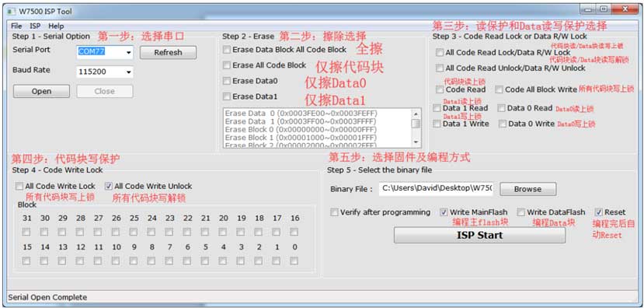
Task: Enable Verify after programming
Action: 334,212
